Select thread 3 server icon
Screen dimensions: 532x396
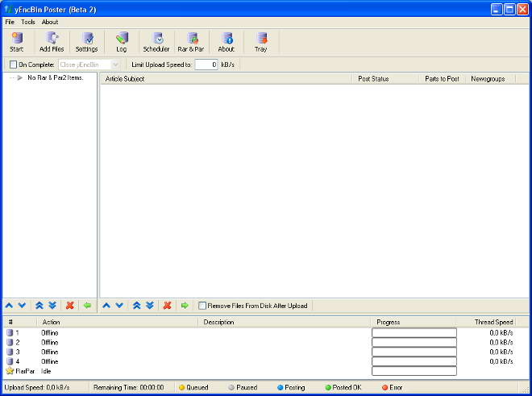point(10,352)
